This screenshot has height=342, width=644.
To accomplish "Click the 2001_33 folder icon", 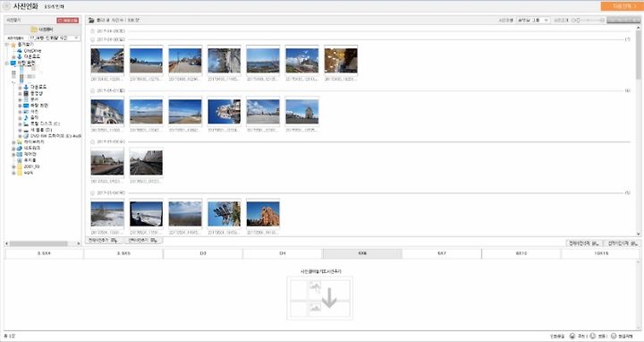I will click(x=20, y=167).
